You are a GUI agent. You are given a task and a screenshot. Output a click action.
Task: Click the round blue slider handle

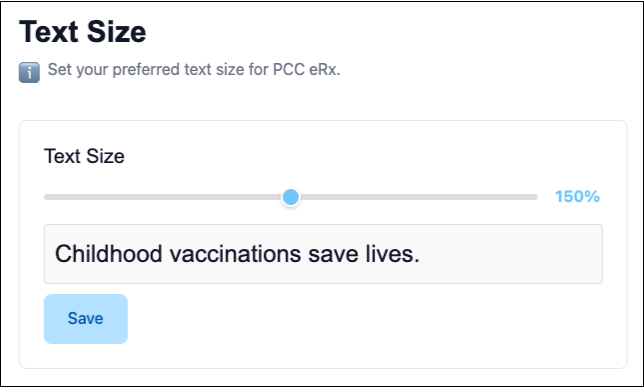[291, 197]
